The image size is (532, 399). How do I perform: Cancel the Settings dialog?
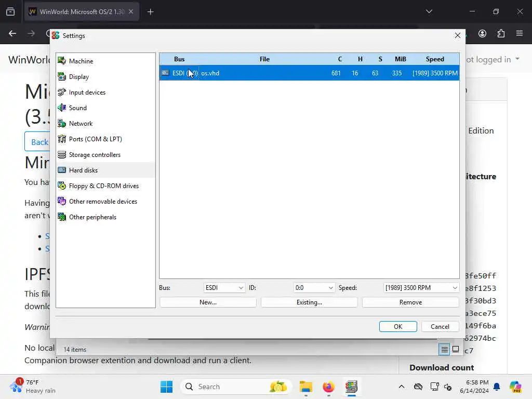coord(440,326)
